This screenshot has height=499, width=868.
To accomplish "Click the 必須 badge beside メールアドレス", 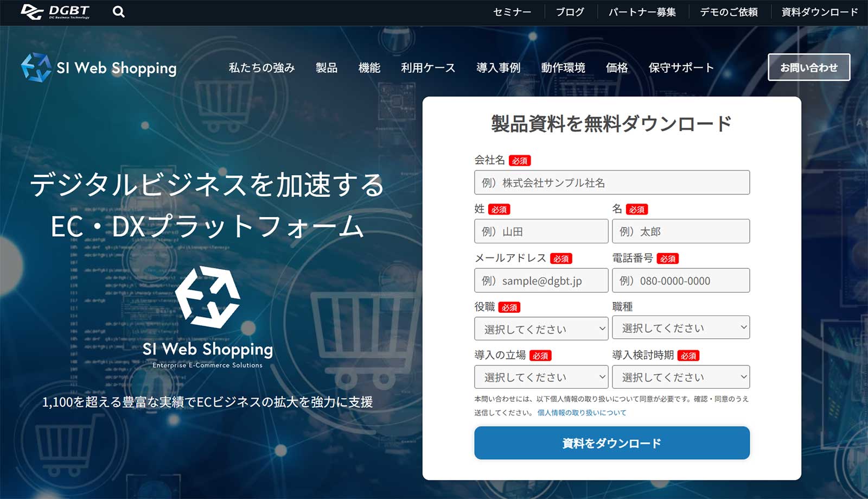I will tap(561, 258).
